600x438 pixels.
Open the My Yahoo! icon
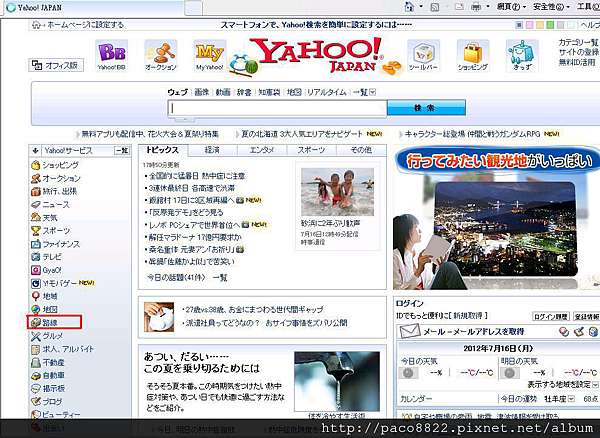[210, 55]
